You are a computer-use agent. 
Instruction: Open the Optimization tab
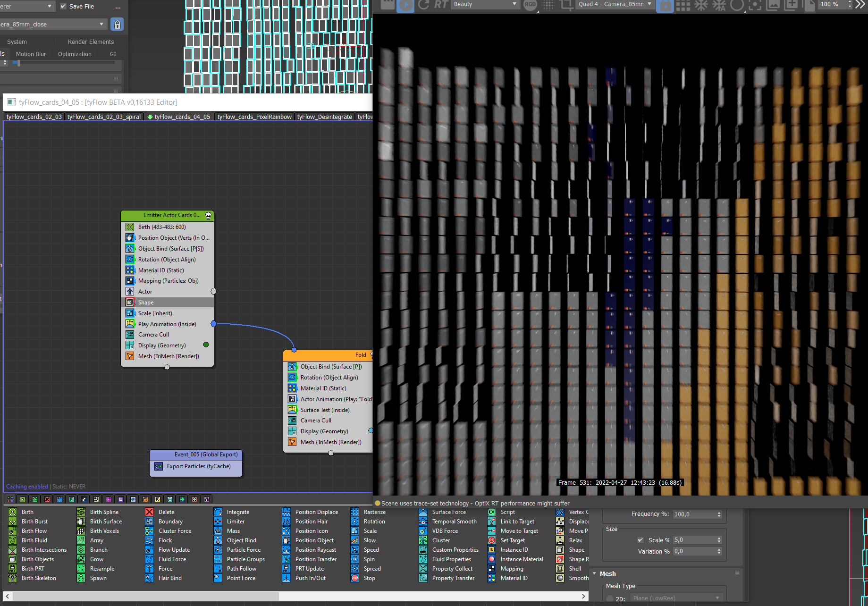[x=75, y=54]
